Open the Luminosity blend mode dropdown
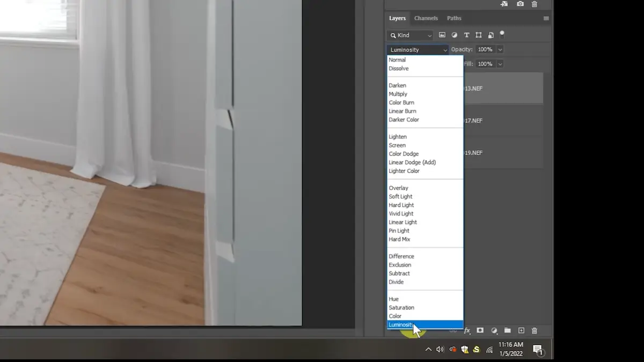This screenshot has width=644, height=362. [418, 49]
